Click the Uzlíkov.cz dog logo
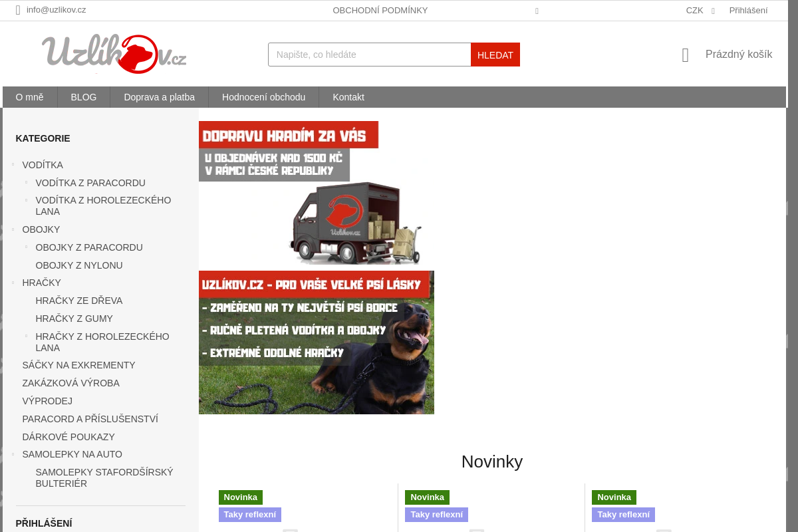This screenshot has width=798, height=532. click(x=114, y=54)
